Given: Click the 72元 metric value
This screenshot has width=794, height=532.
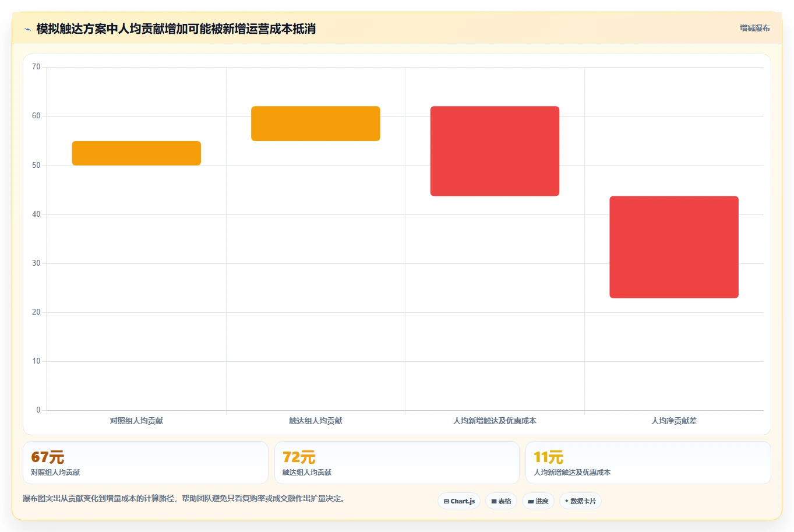Looking at the screenshot, I should 299,457.
